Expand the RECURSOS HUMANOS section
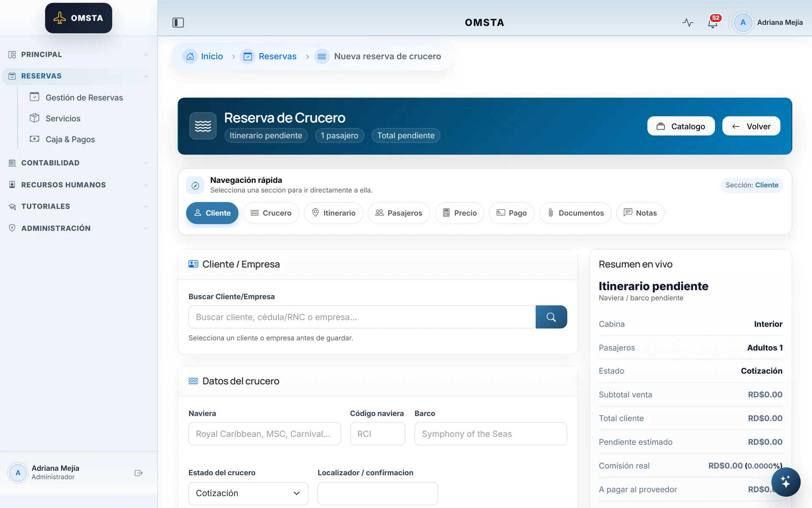 (79, 185)
